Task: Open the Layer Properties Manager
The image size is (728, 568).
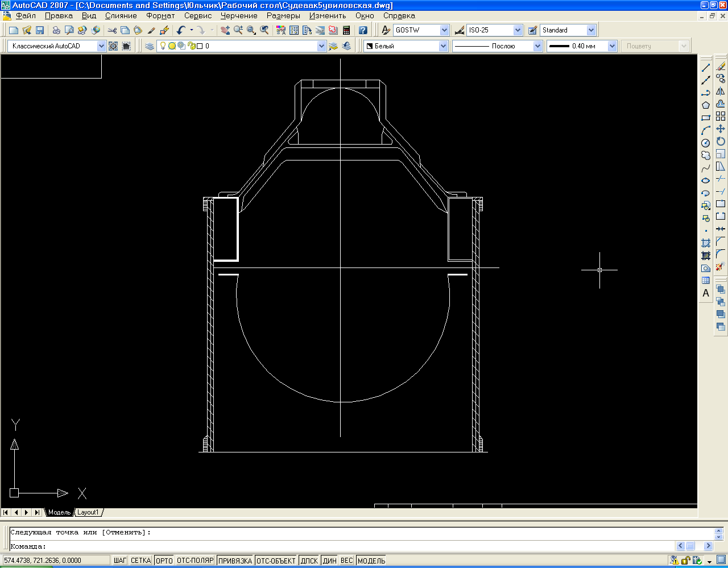Action: [x=150, y=46]
